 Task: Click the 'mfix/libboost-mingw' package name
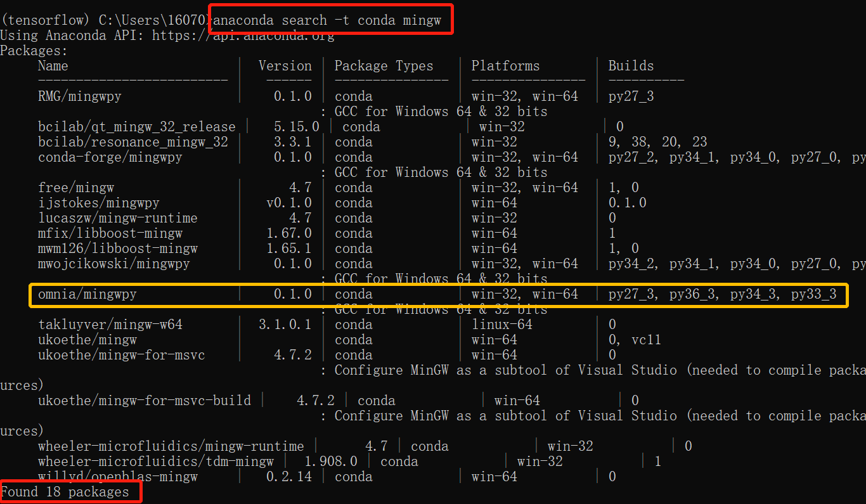coord(110,233)
